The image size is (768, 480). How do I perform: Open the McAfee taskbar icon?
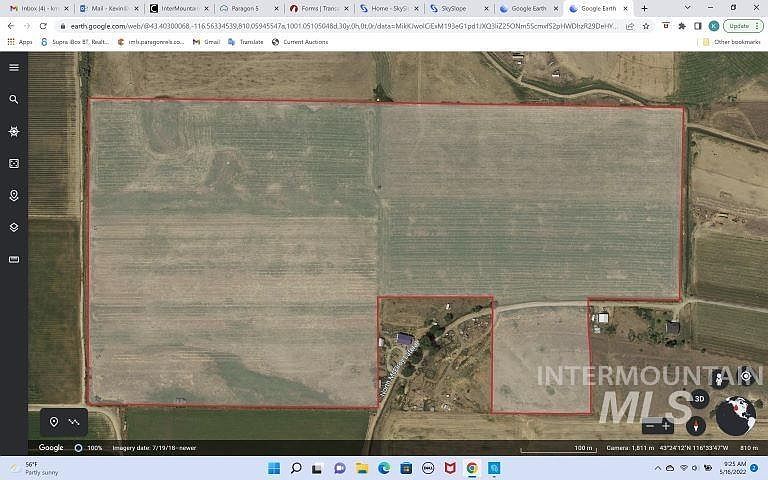[450, 468]
